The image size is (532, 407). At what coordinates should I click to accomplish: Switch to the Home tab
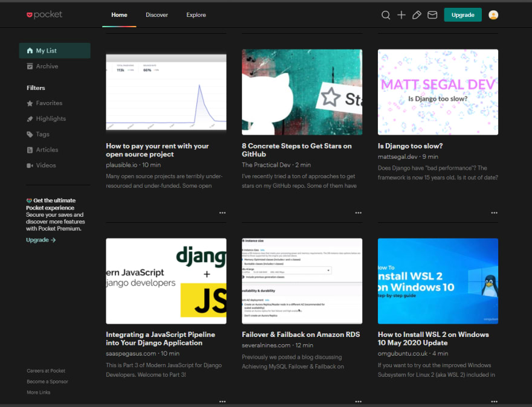coord(119,15)
